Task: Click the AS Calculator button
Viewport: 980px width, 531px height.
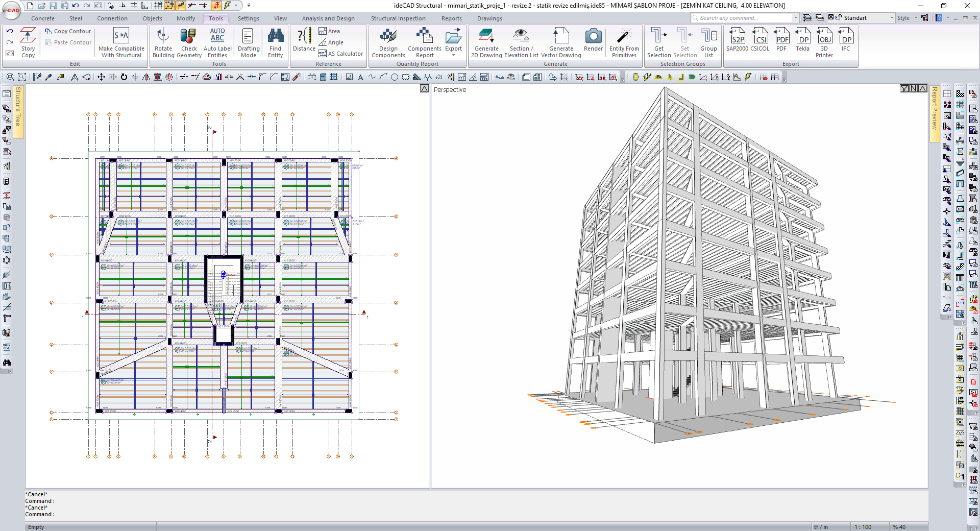Action: (x=340, y=54)
